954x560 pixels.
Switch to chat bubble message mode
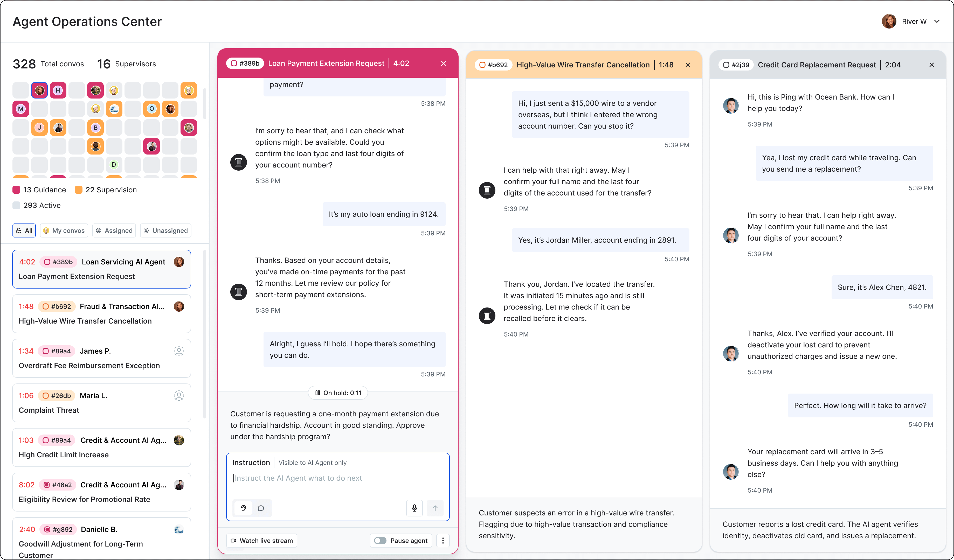pos(261,508)
